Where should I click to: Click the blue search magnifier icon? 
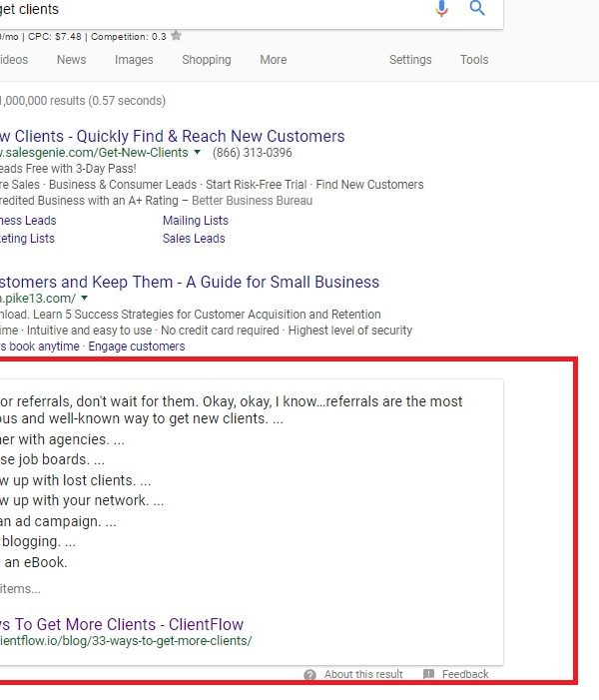point(477,8)
